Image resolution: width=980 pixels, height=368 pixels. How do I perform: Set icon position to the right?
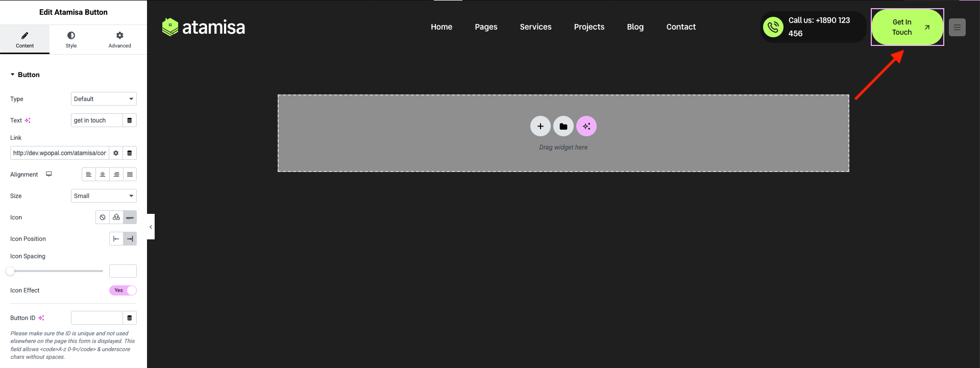pyautogui.click(x=130, y=239)
